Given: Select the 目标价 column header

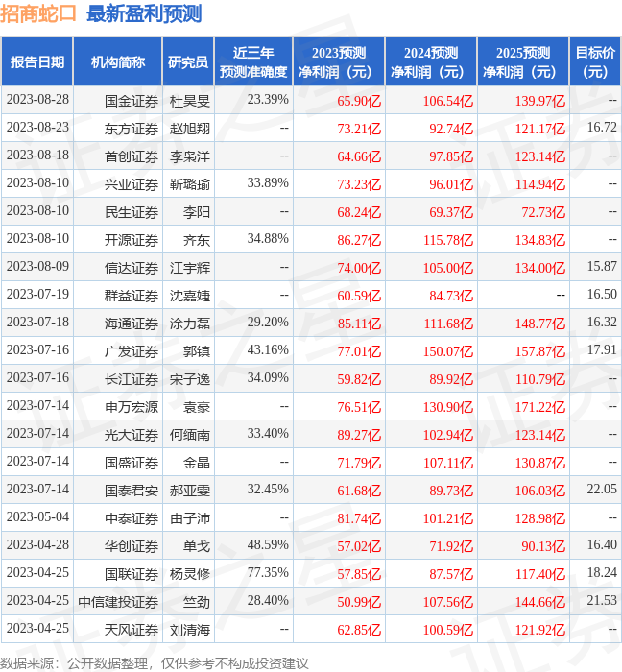Looking at the screenshot, I should [x=595, y=62].
